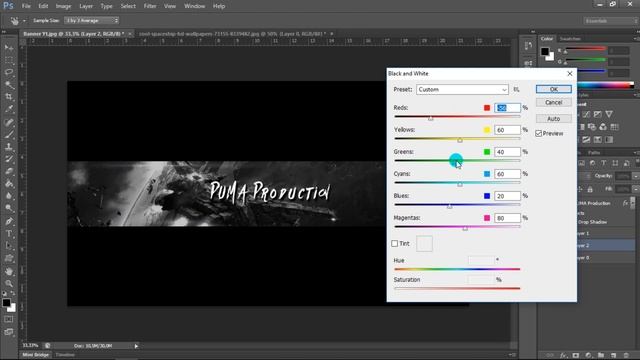Select the History Brush tool
The image size is (640, 360).
[x=9, y=159]
